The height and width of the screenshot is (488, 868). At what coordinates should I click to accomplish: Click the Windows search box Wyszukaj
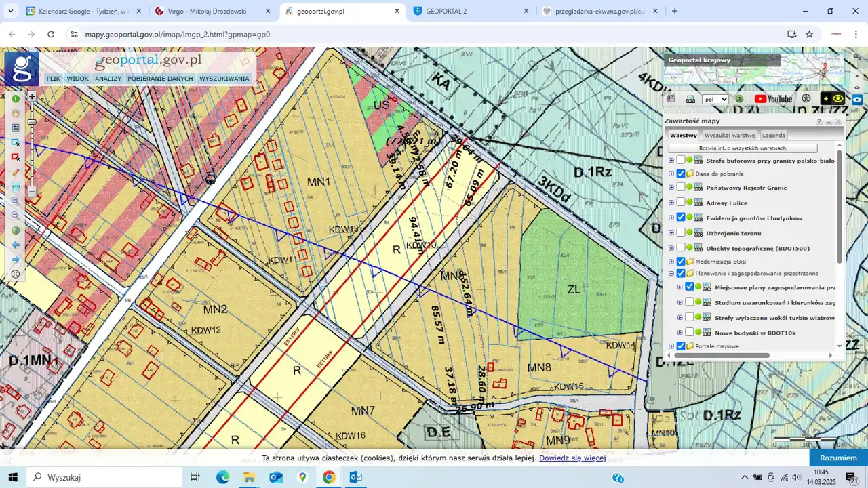point(105,477)
